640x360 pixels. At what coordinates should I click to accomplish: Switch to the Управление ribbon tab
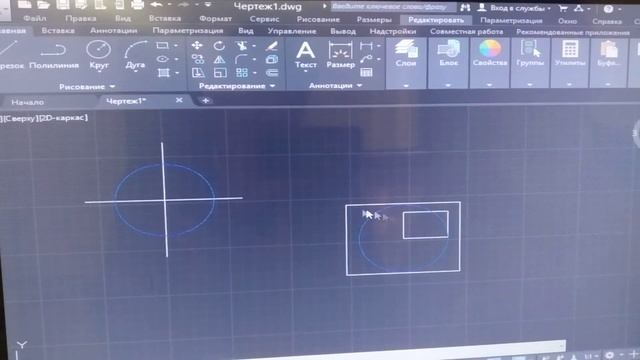(x=292, y=31)
